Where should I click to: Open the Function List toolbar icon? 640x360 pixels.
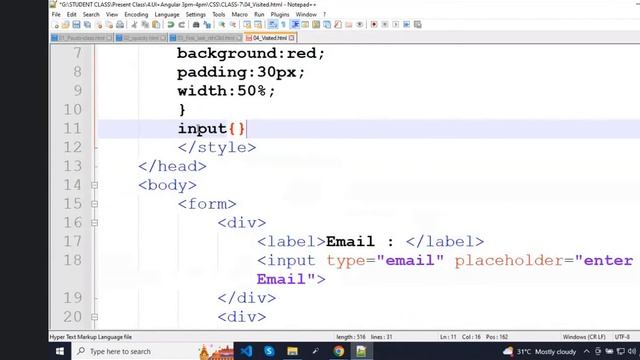click(x=338, y=24)
